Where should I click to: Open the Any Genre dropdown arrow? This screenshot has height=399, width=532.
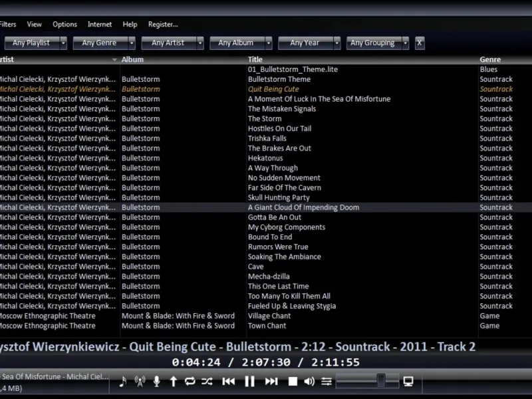pyautogui.click(x=132, y=43)
